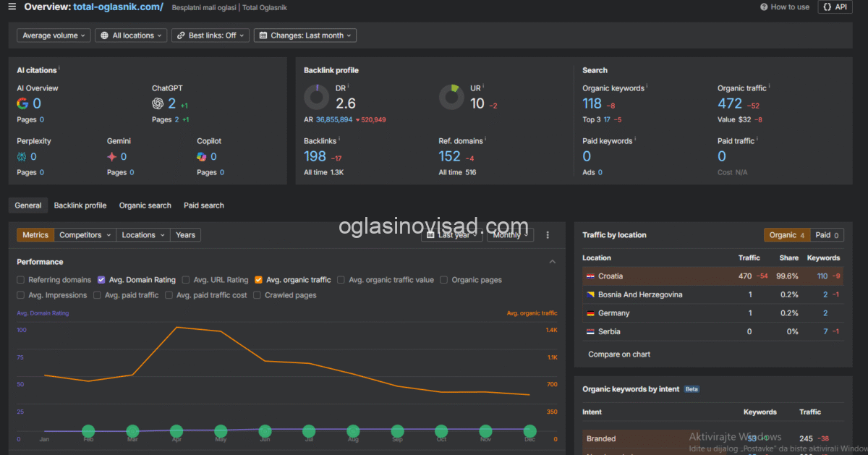This screenshot has width=868, height=455.
Task: Click the AI citations info icon
Action: pyautogui.click(x=59, y=69)
